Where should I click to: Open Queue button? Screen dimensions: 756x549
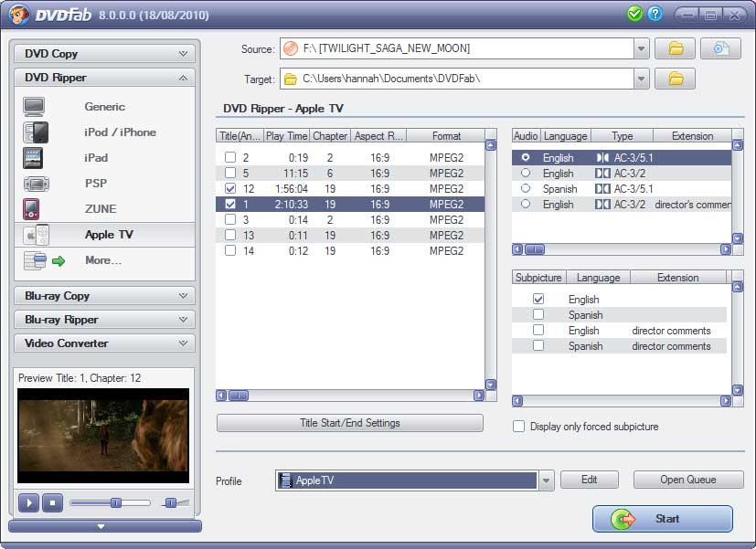[x=688, y=480]
